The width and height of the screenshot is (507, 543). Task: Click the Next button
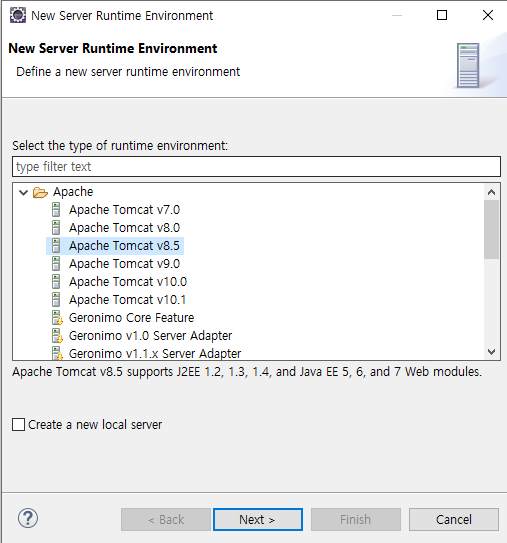tap(258, 519)
